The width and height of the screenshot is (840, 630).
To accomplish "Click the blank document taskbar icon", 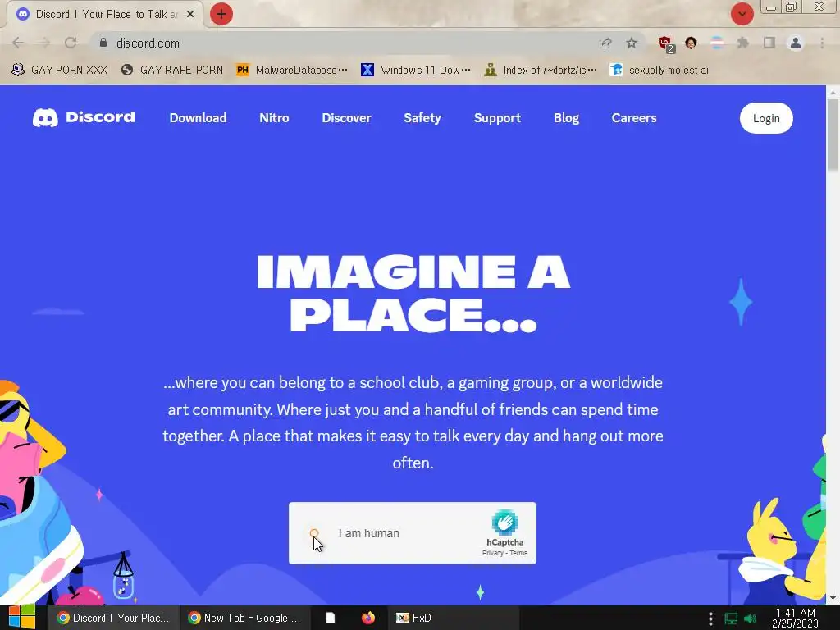I will click(331, 618).
